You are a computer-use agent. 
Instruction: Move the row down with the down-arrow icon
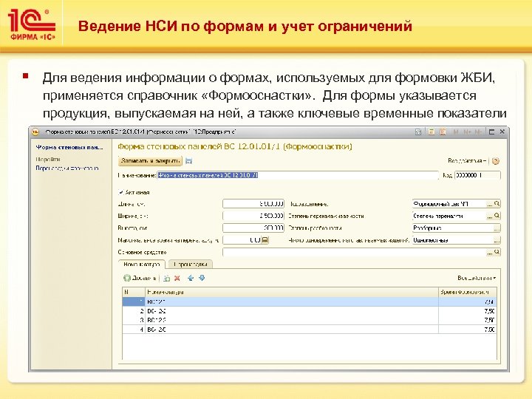coord(202,279)
